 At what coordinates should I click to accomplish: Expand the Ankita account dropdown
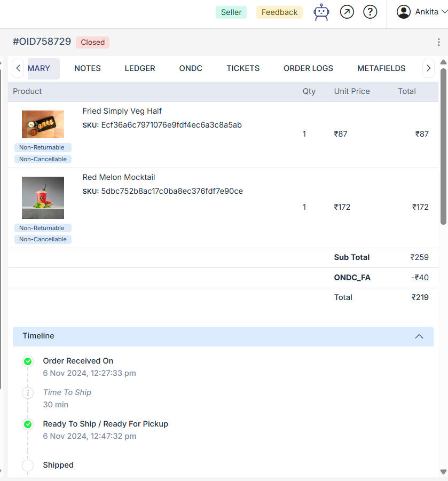click(x=444, y=12)
